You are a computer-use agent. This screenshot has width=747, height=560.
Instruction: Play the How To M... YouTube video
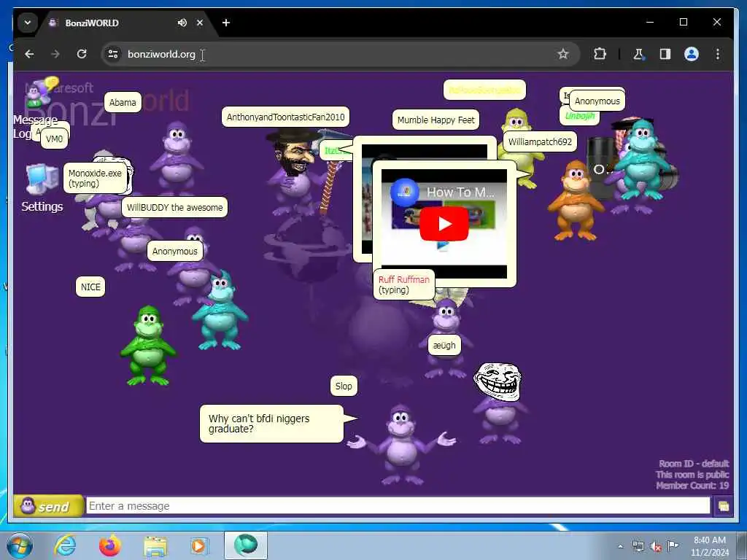(444, 224)
